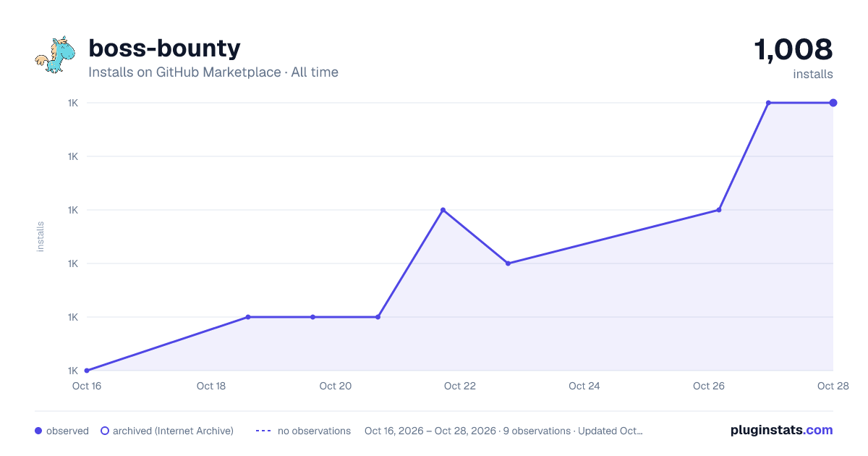Click the 'archived (Internet Archive)' legend label

click(x=173, y=431)
